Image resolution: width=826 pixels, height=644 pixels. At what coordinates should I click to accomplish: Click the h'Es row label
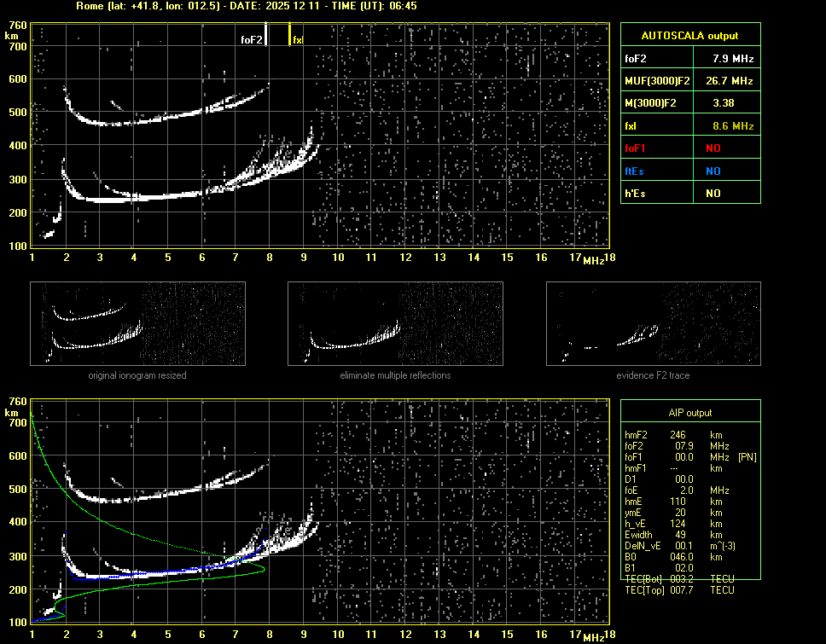(x=637, y=194)
